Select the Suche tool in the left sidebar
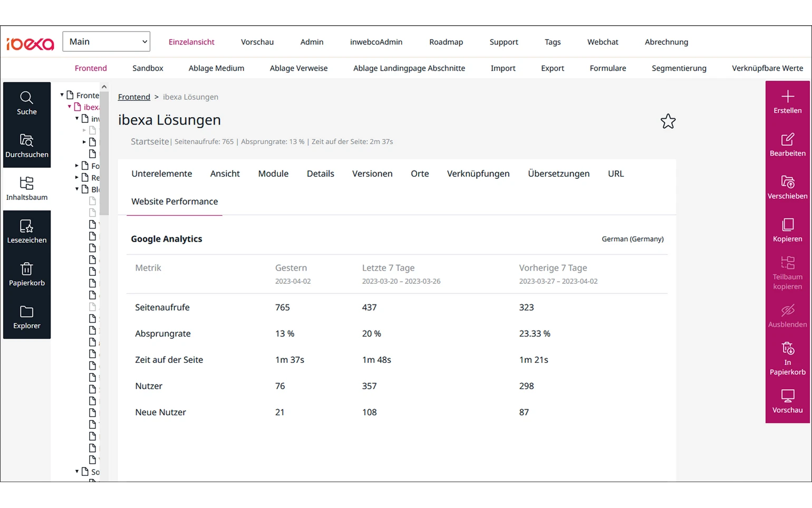Image resolution: width=812 pixels, height=508 pixels. click(26, 103)
